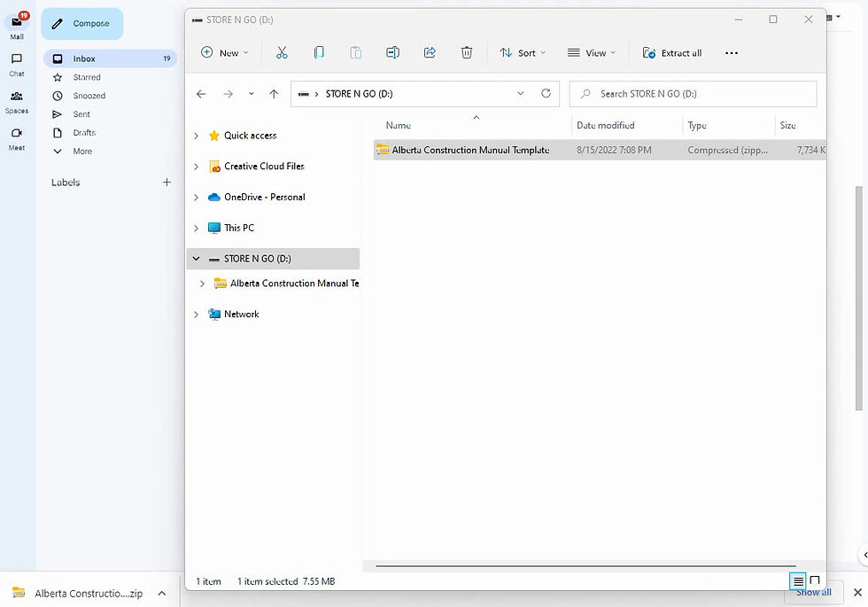Screen dimensions: 868x607
Task: Open recent locations dropdown chevron
Action: tap(252, 94)
